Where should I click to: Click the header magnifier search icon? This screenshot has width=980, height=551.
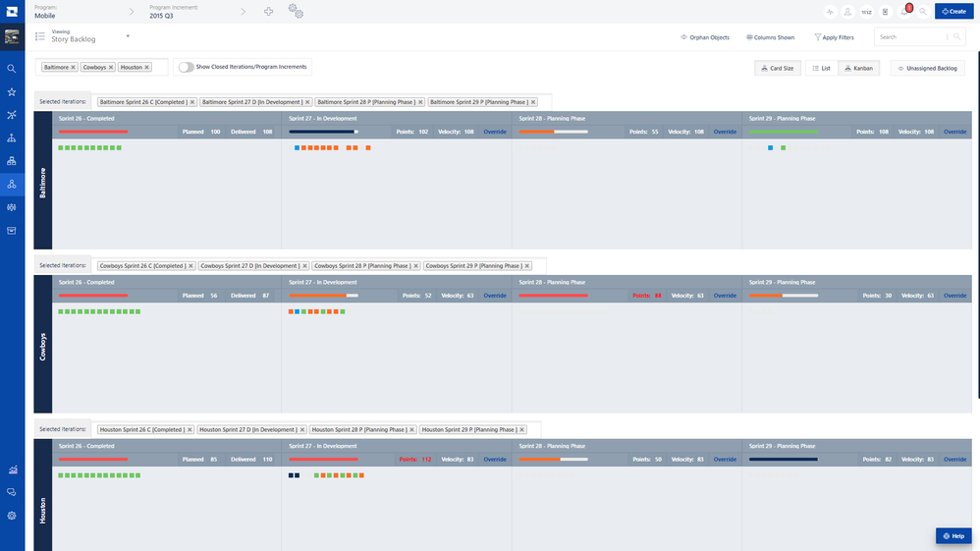(923, 12)
